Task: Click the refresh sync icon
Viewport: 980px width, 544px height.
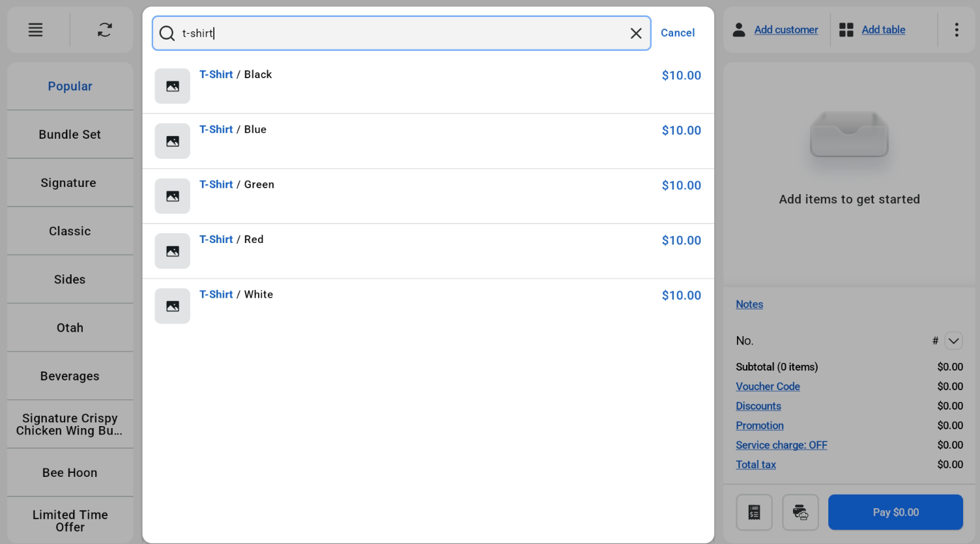Action: click(105, 30)
